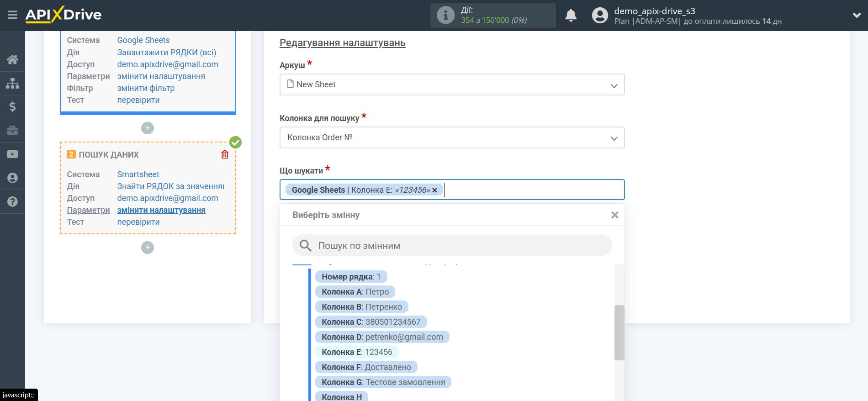Focus the Пошук по змінним search box
Viewport: 868px width, 401px height.
452,246
